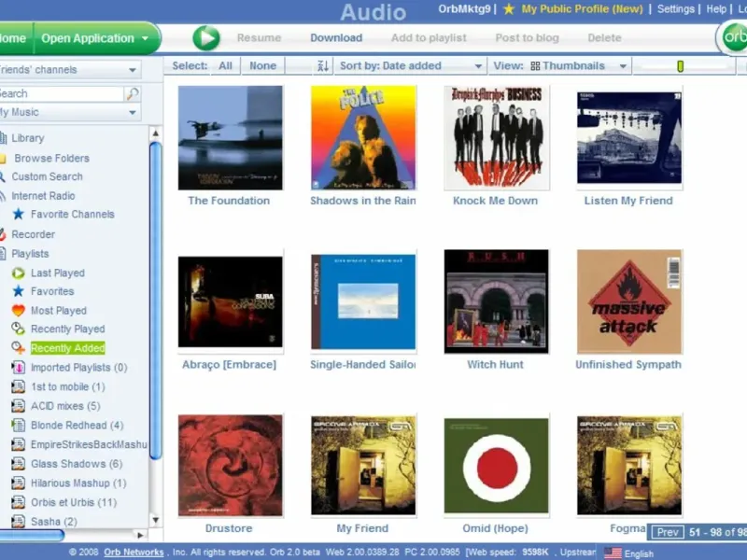Viewport: 747px width, 560px height.
Task: Click the green Play button in toolbar
Action: coord(206,37)
